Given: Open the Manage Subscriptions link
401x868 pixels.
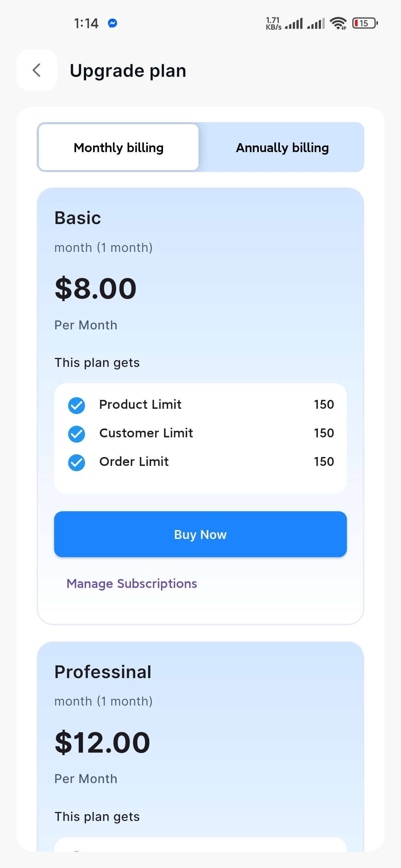Looking at the screenshot, I should point(131,583).
